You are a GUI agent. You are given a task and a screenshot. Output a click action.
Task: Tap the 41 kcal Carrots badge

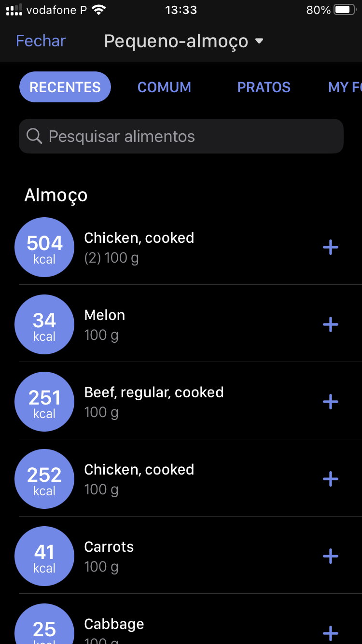click(x=44, y=556)
